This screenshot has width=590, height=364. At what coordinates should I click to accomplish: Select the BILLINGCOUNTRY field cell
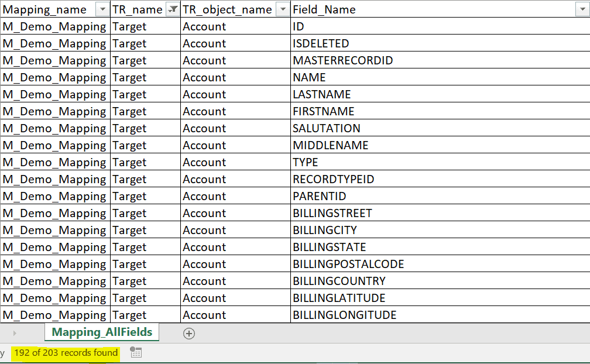[x=440, y=280]
